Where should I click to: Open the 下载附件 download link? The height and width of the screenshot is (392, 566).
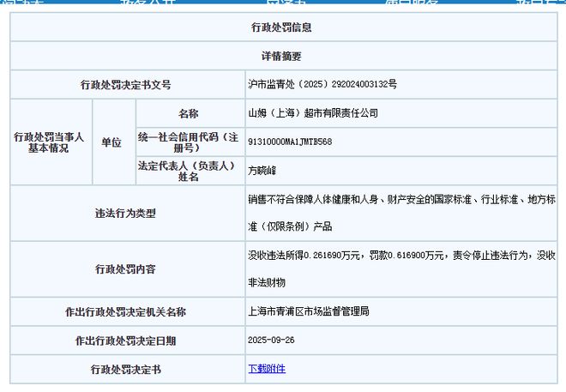[267, 369]
